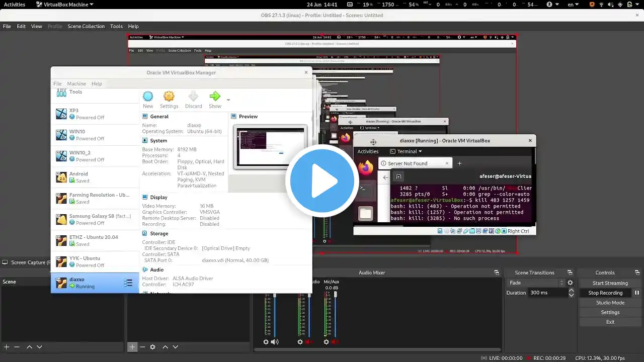Viewport: 644px width, 362px height.
Task: Open Terminal app menu in diaxxo VM
Action: coord(406,151)
